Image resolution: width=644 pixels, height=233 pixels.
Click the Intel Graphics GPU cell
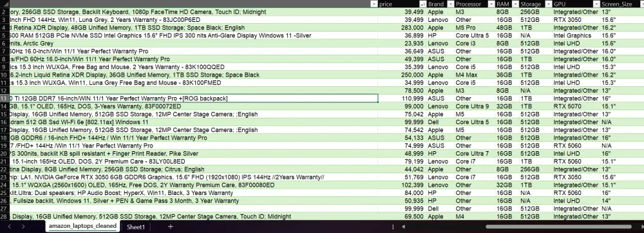point(576,35)
